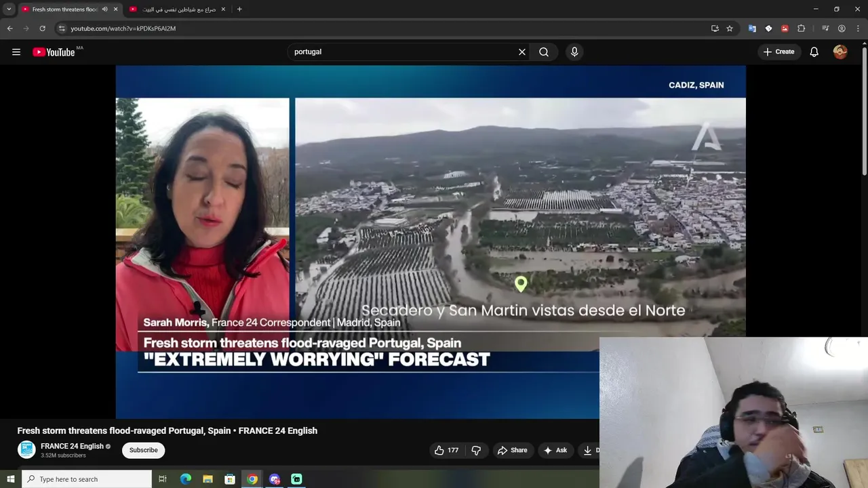Screen dimensions: 868x488
Task: View site information icon in address bar
Action: (62, 28)
